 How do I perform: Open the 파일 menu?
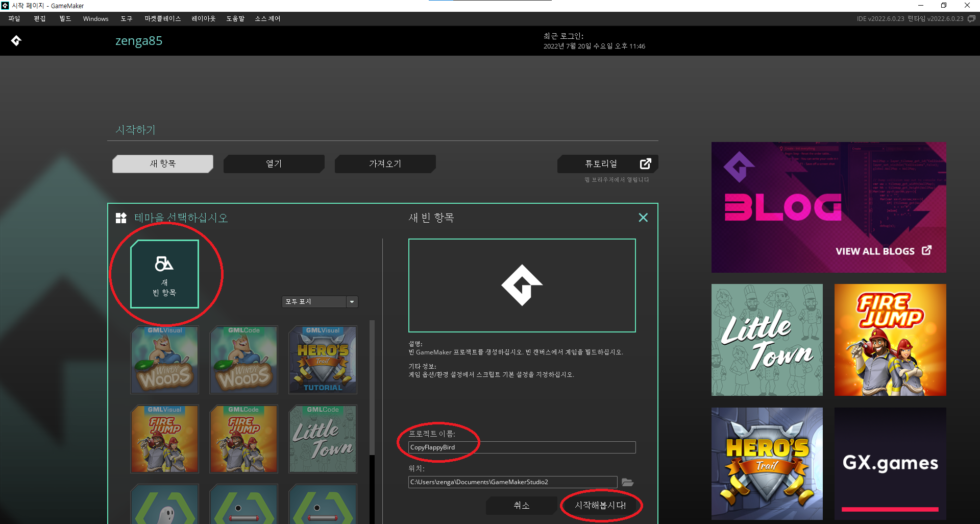pos(14,18)
